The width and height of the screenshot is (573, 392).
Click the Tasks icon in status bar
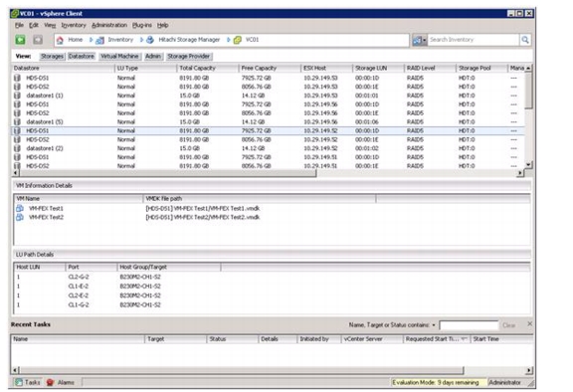(x=19, y=382)
